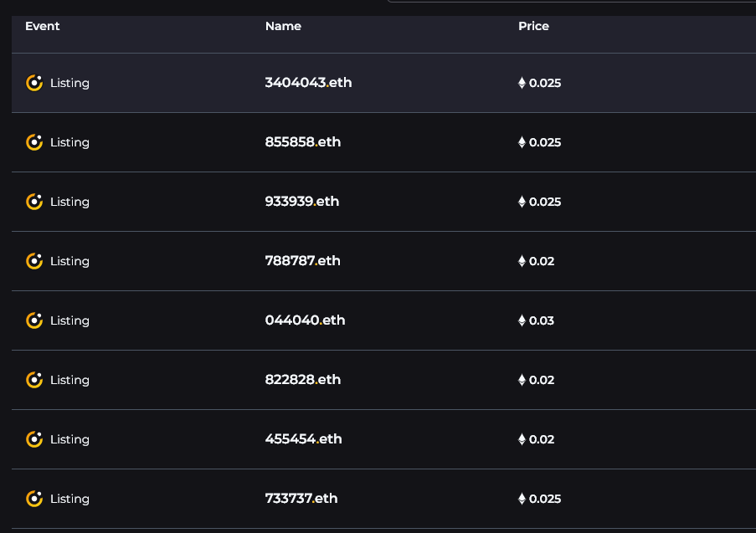756x533 pixels.
Task: Select the Listing label in 788787.eth row
Action: point(70,261)
